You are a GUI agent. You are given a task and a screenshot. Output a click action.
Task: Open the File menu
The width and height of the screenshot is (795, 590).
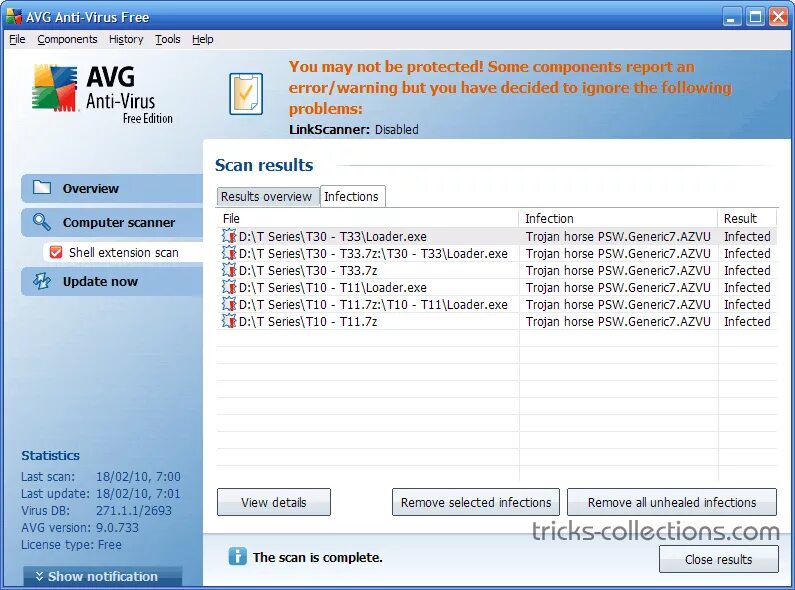tap(17, 39)
